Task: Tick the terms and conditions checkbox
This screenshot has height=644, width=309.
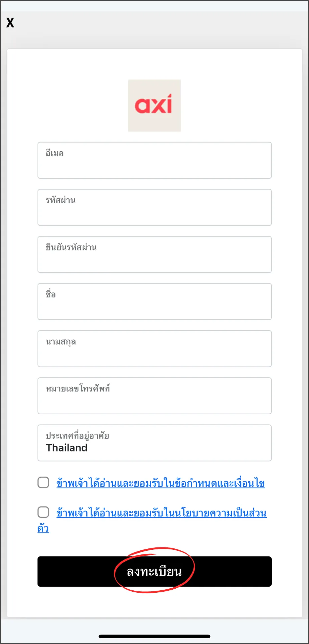Action: click(x=43, y=483)
